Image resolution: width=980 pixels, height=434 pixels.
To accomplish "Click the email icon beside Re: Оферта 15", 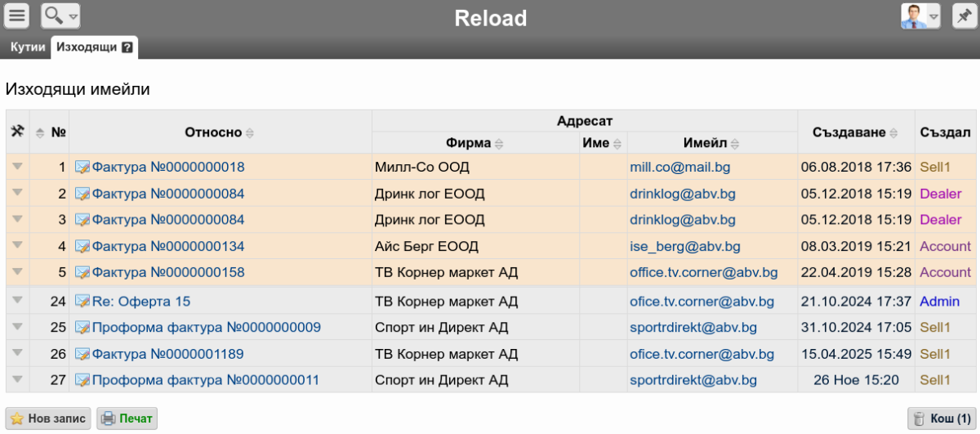I will coord(82,302).
